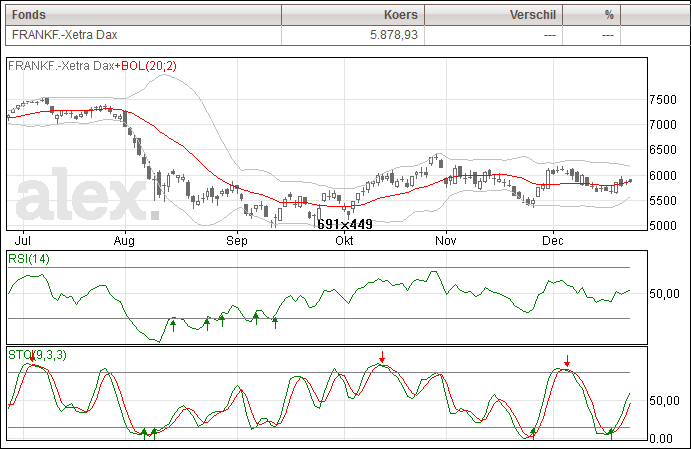The image size is (691, 449).
Task: Click the stochastic 0.00 axis label
Action: (x=661, y=438)
